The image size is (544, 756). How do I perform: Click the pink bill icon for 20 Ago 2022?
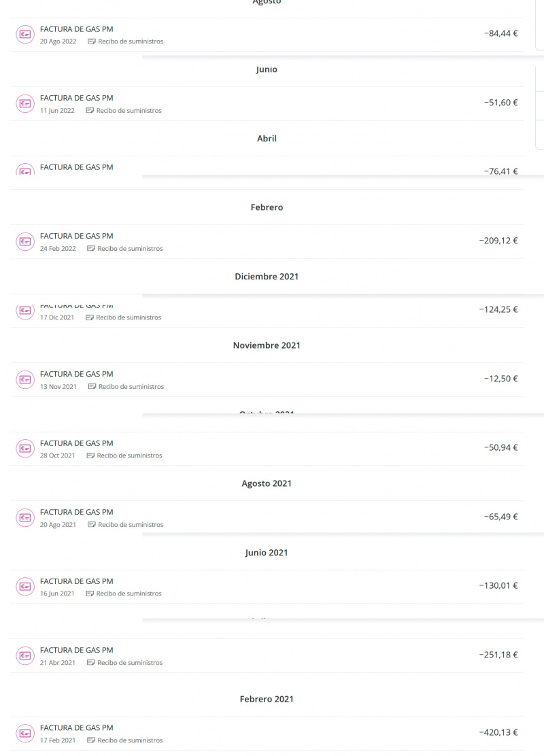click(x=25, y=35)
